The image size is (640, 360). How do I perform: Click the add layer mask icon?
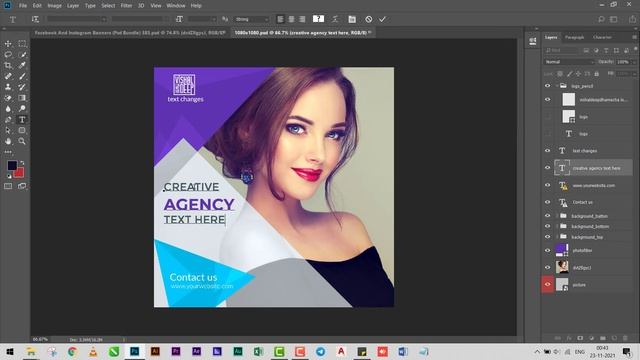point(580,338)
